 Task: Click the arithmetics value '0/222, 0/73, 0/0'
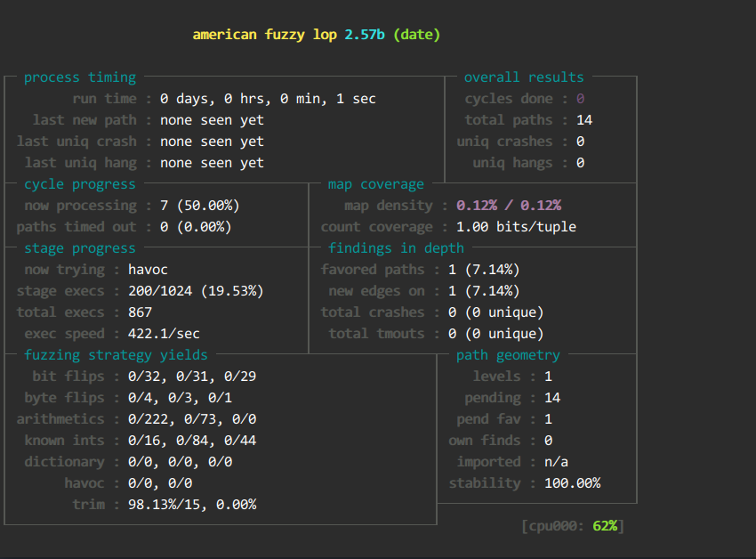(192, 418)
